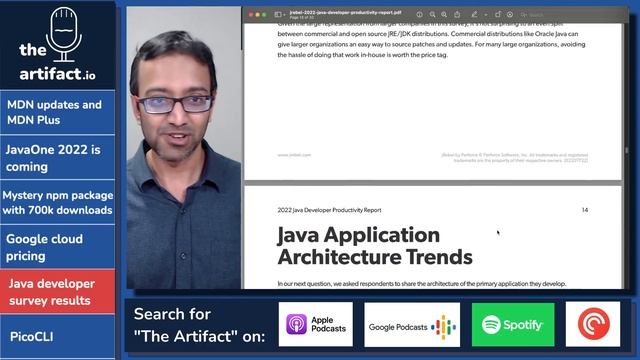Click page number 14 in the PDF
Screen dimensions: 640x360
585,210
